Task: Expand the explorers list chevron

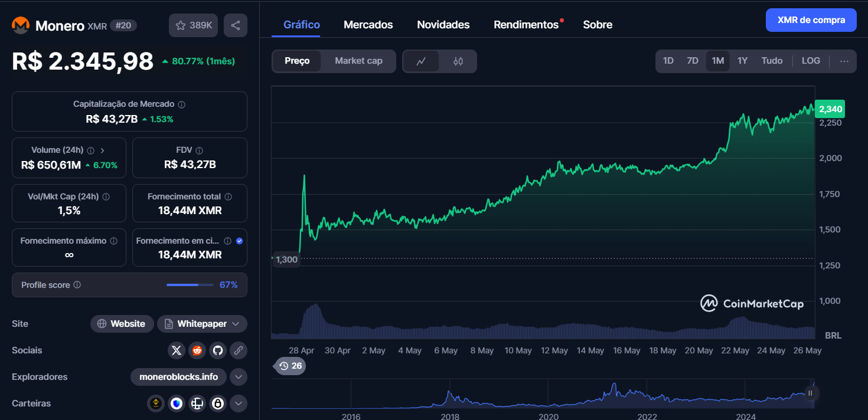Action: [238, 377]
